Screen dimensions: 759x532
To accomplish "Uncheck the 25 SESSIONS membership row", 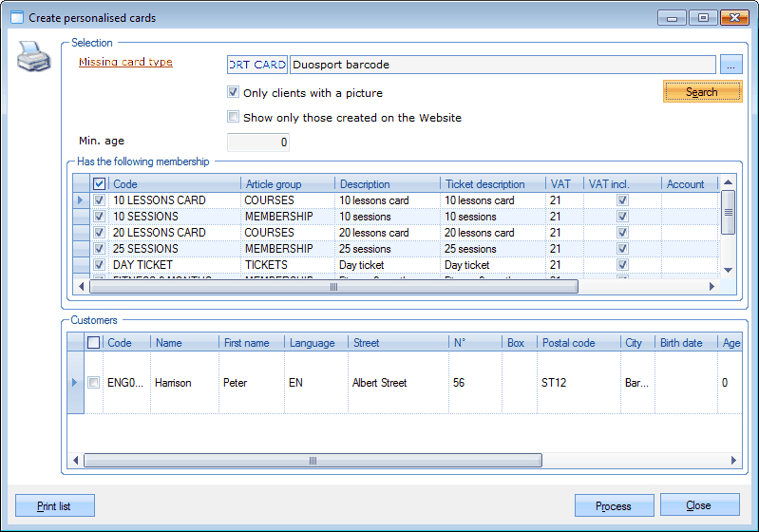I will pyautogui.click(x=99, y=249).
